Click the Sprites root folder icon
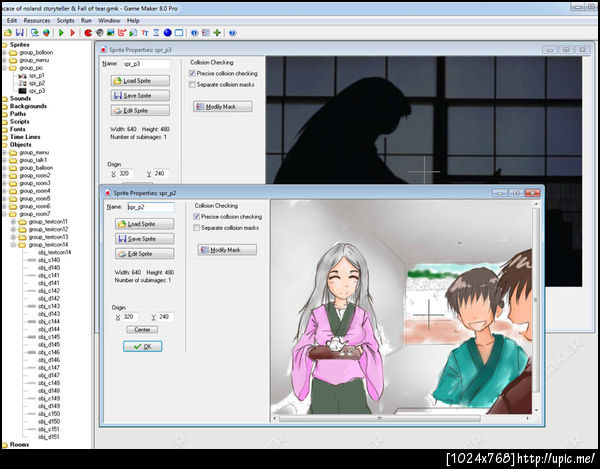 click(x=5, y=45)
